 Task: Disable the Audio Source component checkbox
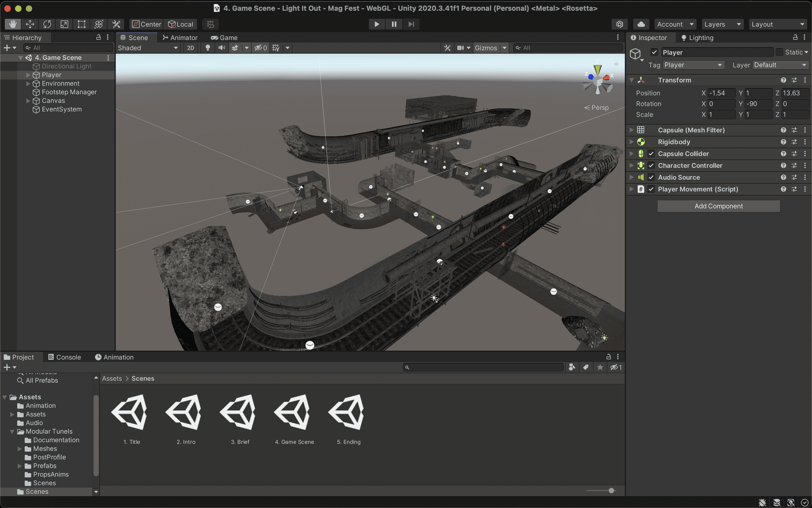tap(651, 177)
